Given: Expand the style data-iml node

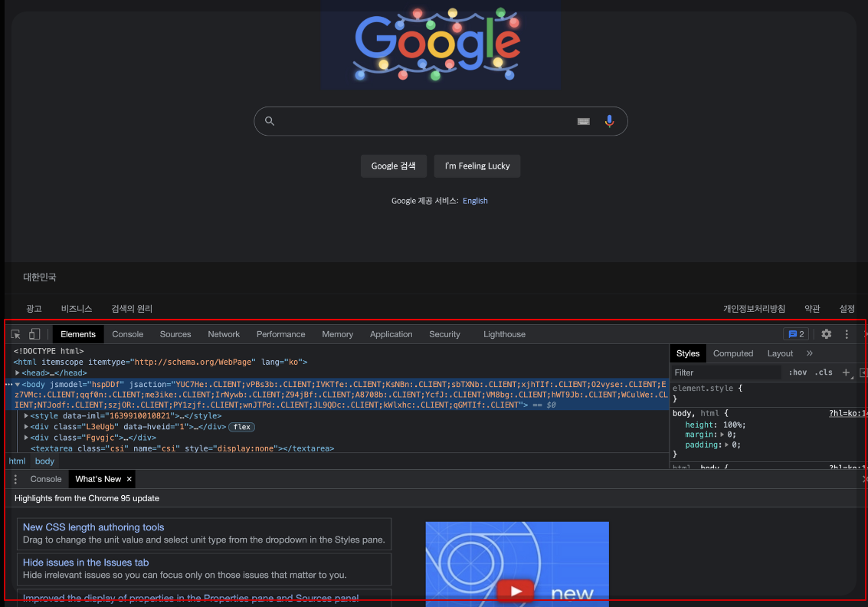Looking at the screenshot, I should pyautogui.click(x=26, y=415).
